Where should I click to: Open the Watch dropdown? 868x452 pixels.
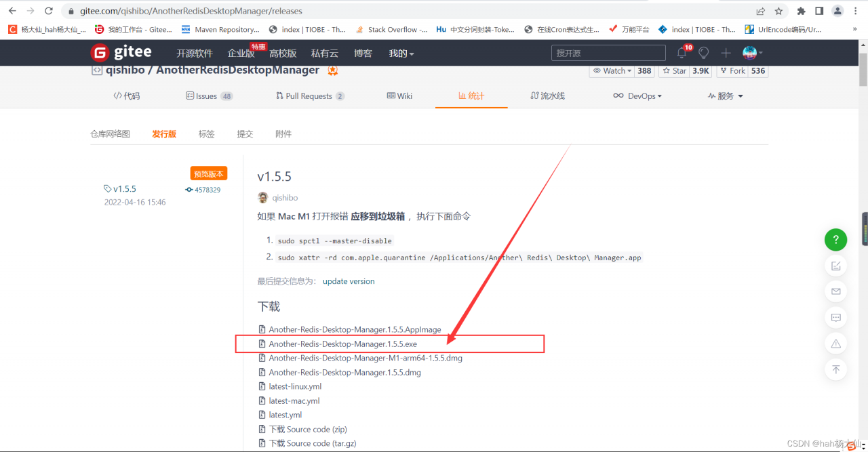point(612,70)
